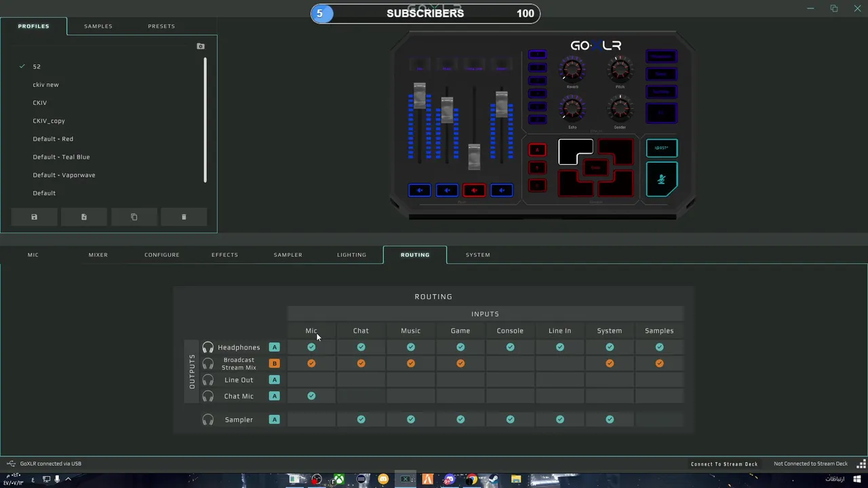The height and width of the screenshot is (488, 868).
Task: Load the 'Default - Red' profile
Action: [53, 139]
